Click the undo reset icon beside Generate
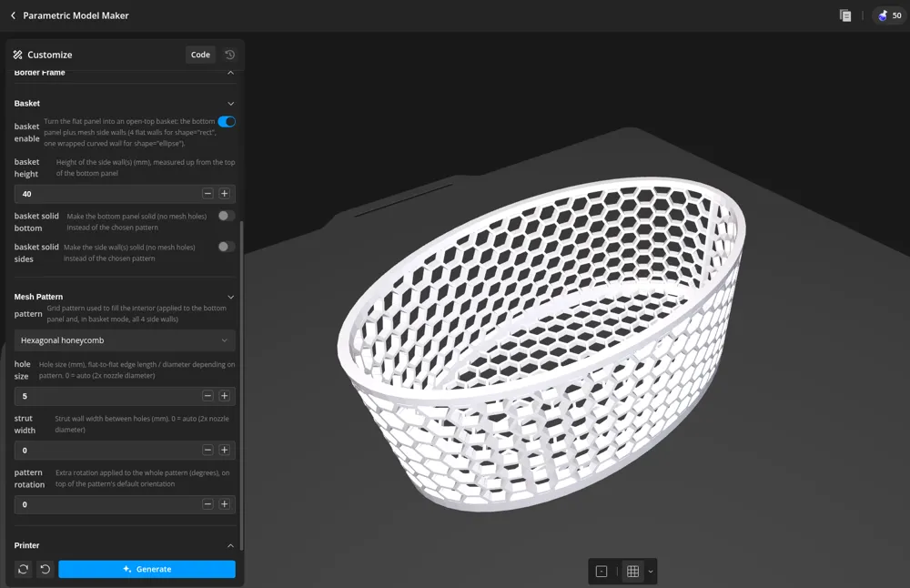The width and height of the screenshot is (910, 588). click(45, 570)
